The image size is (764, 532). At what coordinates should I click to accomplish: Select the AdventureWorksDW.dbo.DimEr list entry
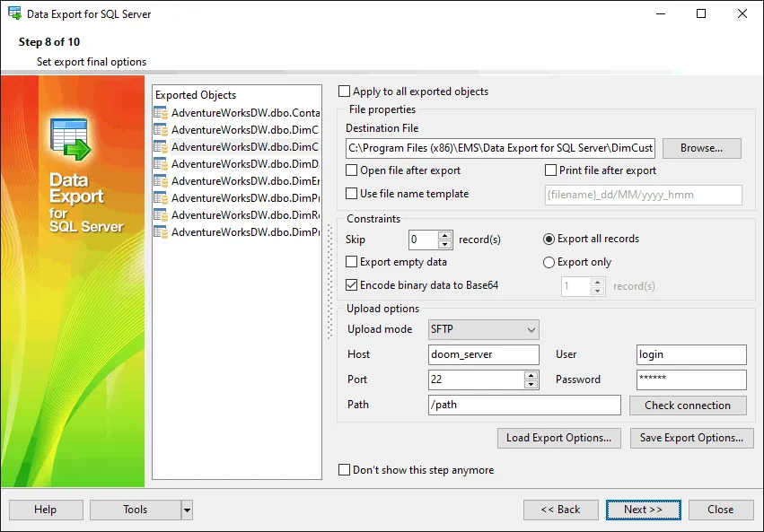click(x=237, y=181)
